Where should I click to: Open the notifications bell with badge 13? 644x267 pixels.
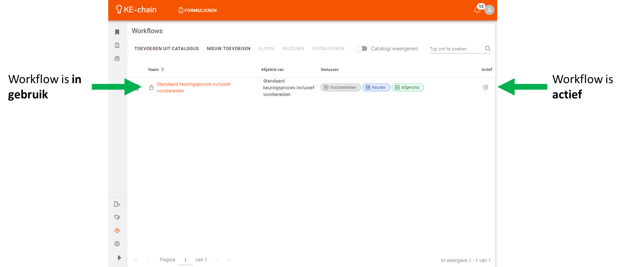click(477, 10)
